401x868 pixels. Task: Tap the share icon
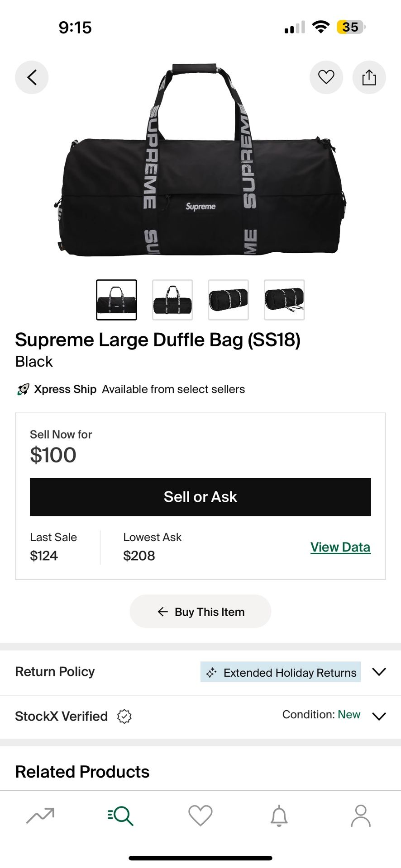pyautogui.click(x=369, y=77)
